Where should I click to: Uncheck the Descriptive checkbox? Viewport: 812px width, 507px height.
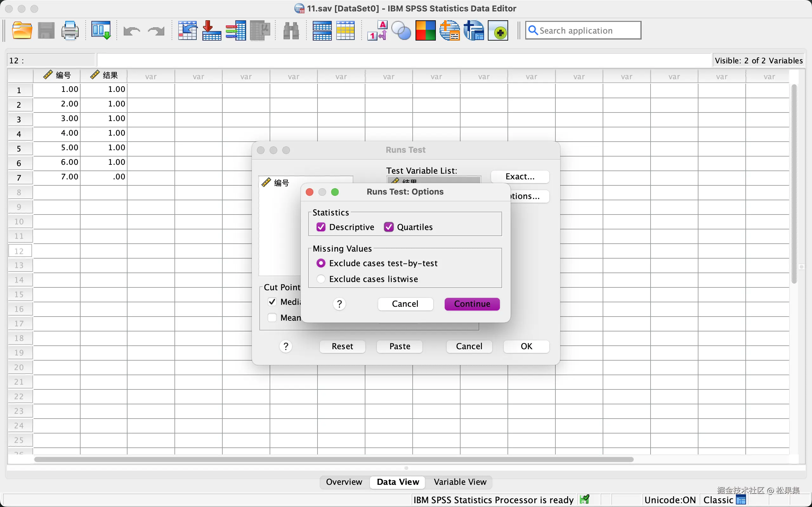[321, 227]
